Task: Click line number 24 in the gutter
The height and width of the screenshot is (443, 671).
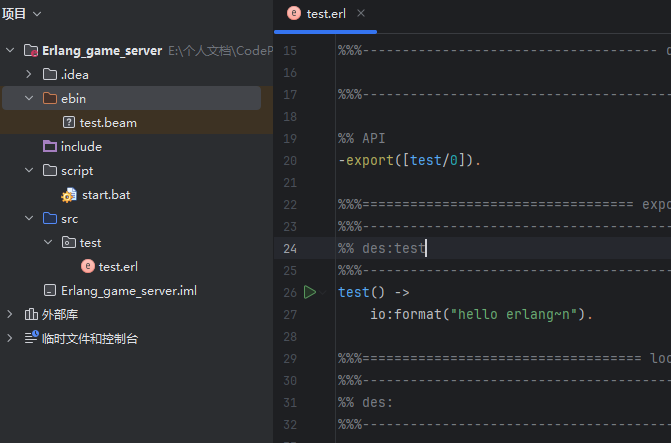Action: pos(290,248)
